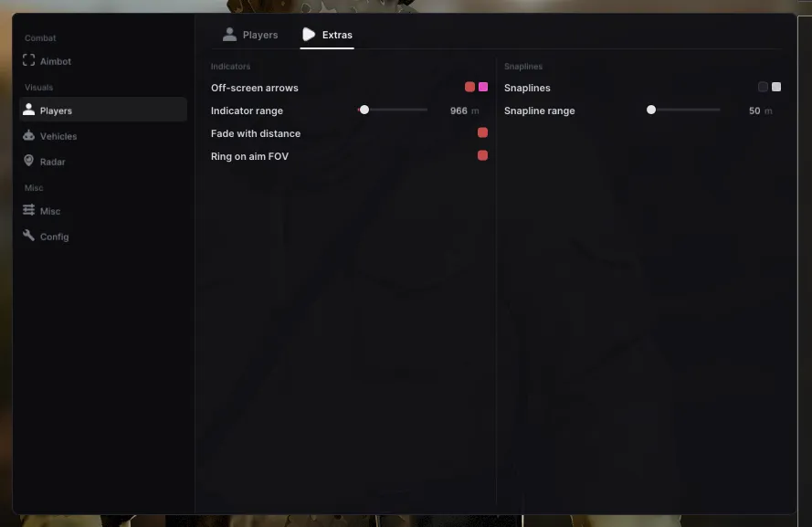Click the Snapline range value 50
The height and width of the screenshot is (527, 812).
pos(754,111)
